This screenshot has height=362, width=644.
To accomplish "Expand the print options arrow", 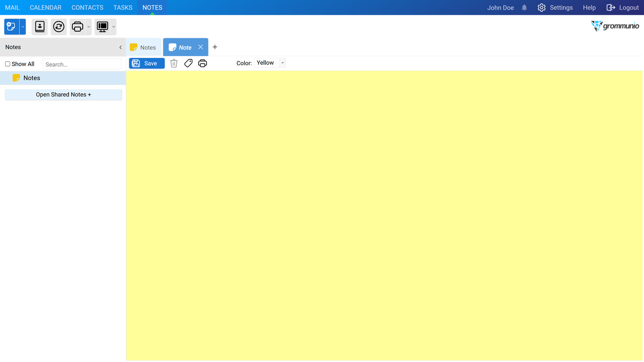I will coord(89,27).
